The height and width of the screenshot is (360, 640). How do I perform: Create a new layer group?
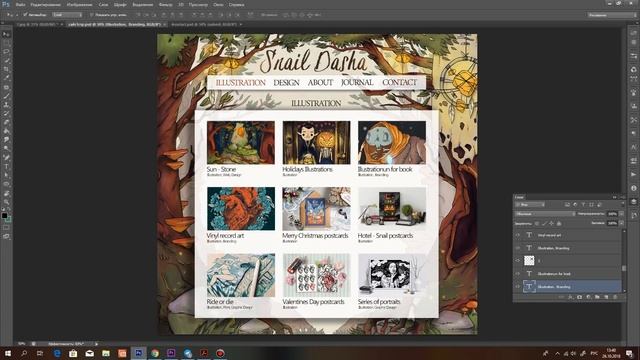tap(597, 297)
